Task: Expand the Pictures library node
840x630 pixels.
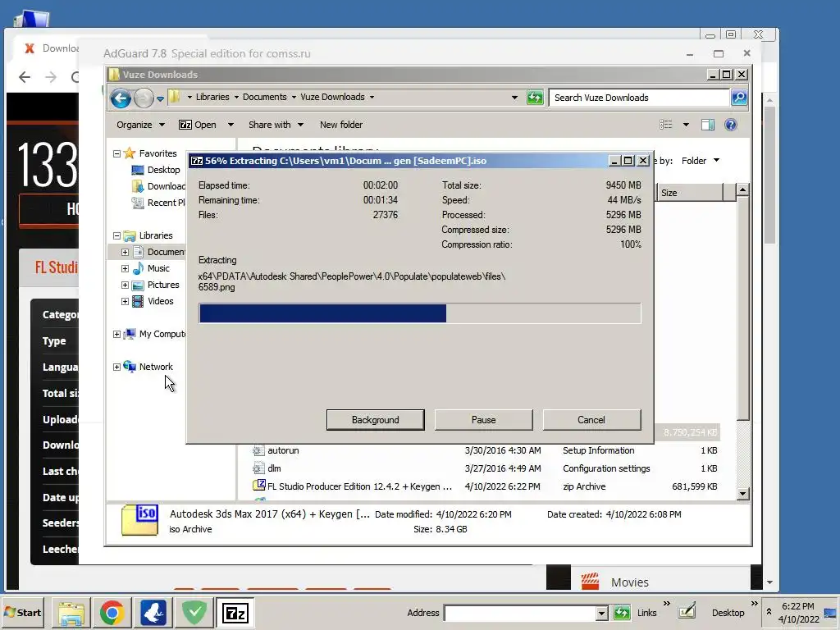Action: (x=125, y=285)
